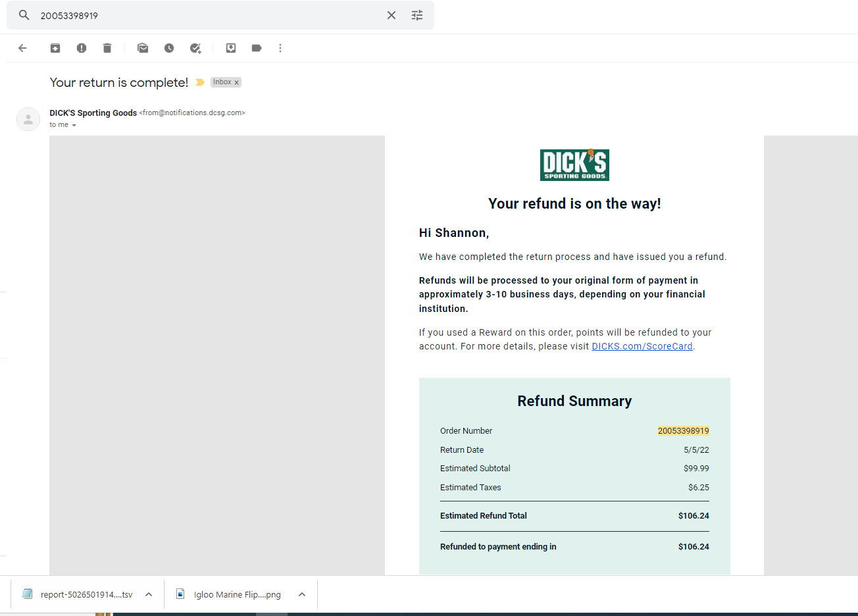858x616 pixels.
Task: Report this email as spam
Action: click(82, 48)
